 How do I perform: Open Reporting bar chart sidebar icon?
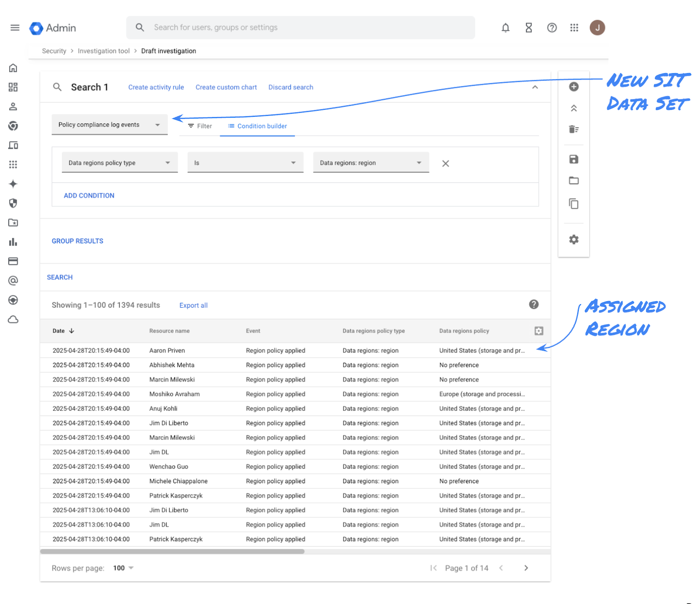[13, 242]
